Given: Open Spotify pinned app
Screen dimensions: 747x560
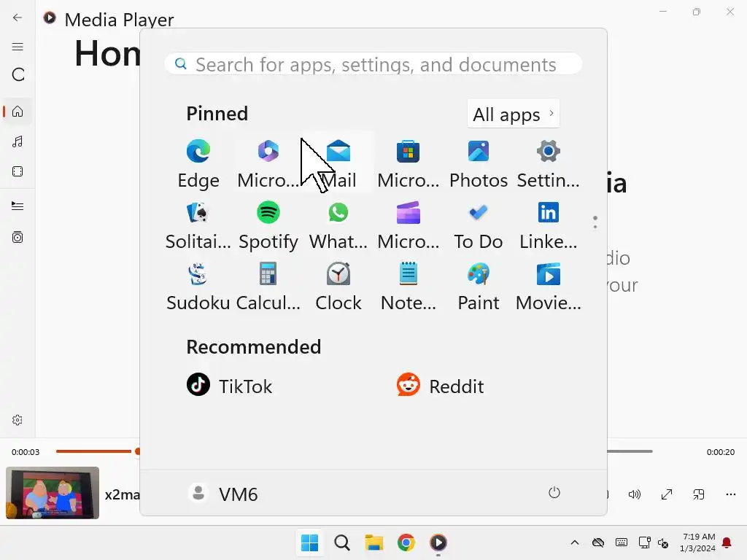Looking at the screenshot, I should click(x=268, y=225).
